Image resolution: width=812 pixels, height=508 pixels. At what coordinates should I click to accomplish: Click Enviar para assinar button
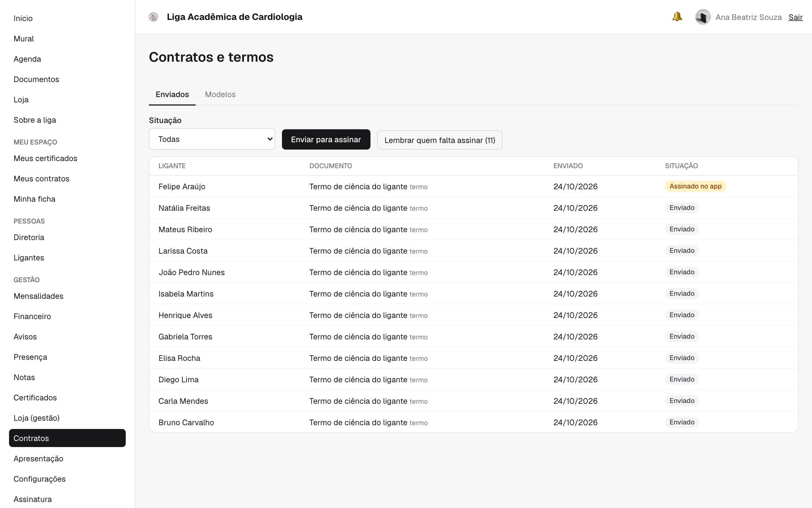coord(326,140)
